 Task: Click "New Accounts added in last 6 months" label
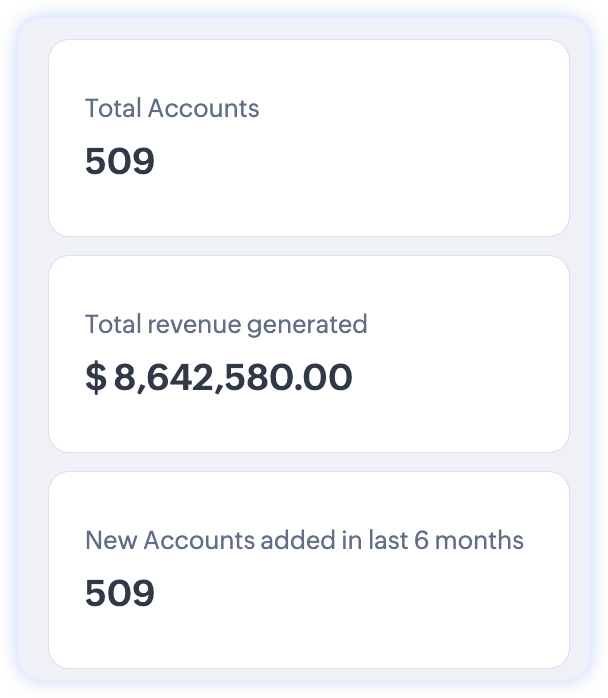[x=304, y=541]
